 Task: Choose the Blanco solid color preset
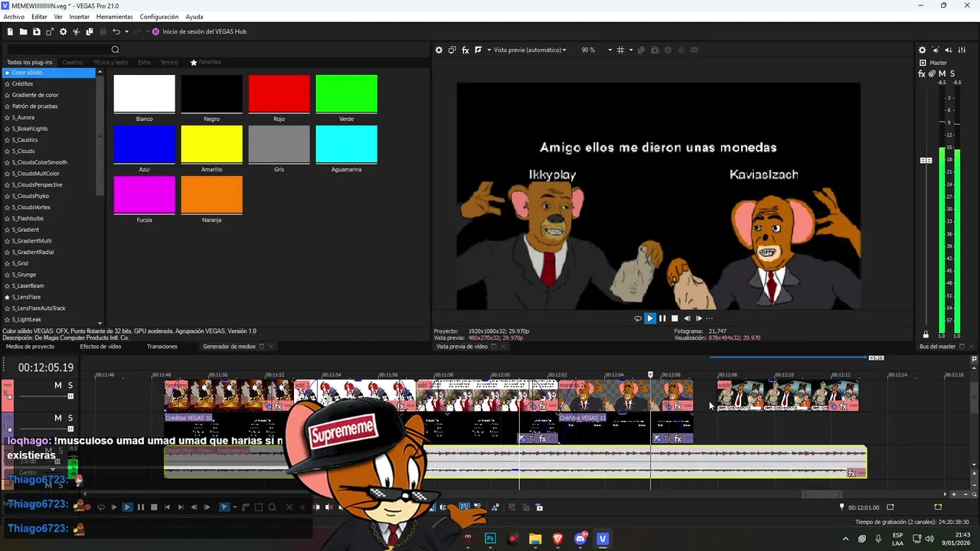coord(144,94)
